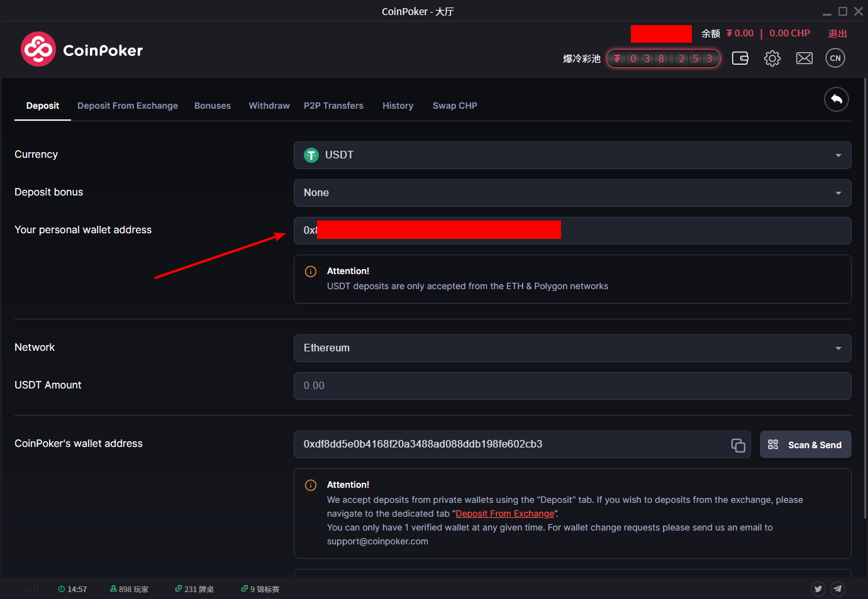Open the P2P Transfers tab
Viewport: 868px width, 599px height.
(333, 106)
